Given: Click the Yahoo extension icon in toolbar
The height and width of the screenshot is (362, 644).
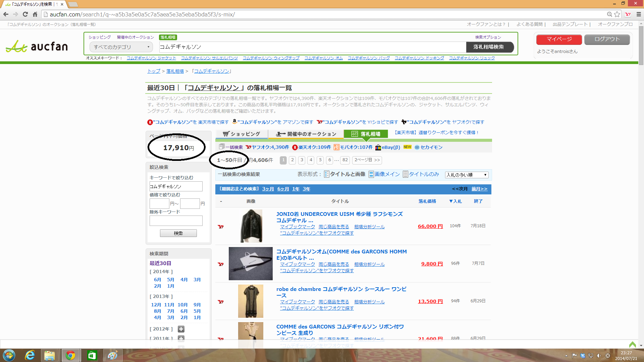Looking at the screenshot, I should (x=628, y=14).
